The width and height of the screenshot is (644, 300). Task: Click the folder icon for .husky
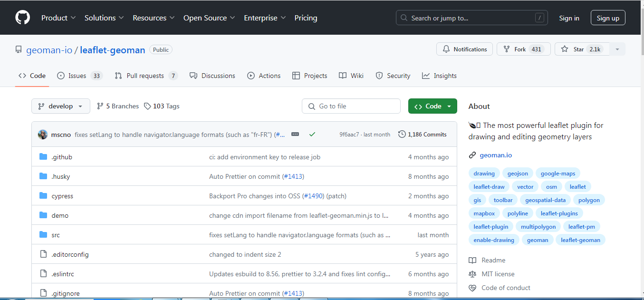tap(43, 176)
